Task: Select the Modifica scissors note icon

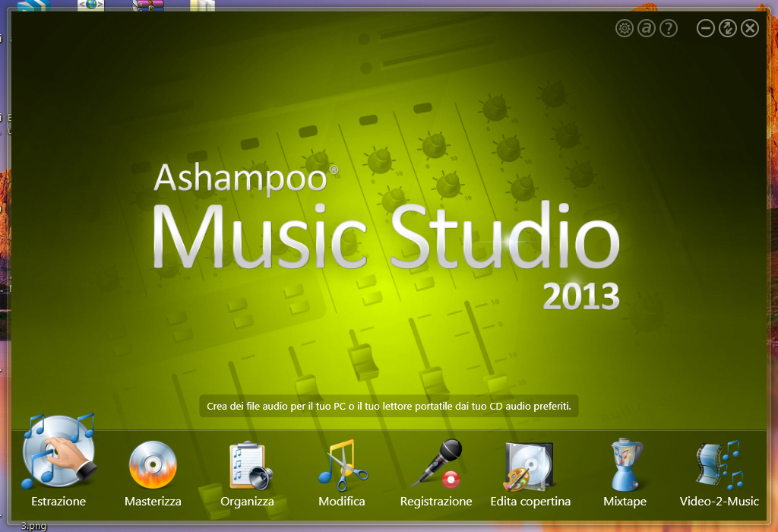Action: pyautogui.click(x=343, y=465)
